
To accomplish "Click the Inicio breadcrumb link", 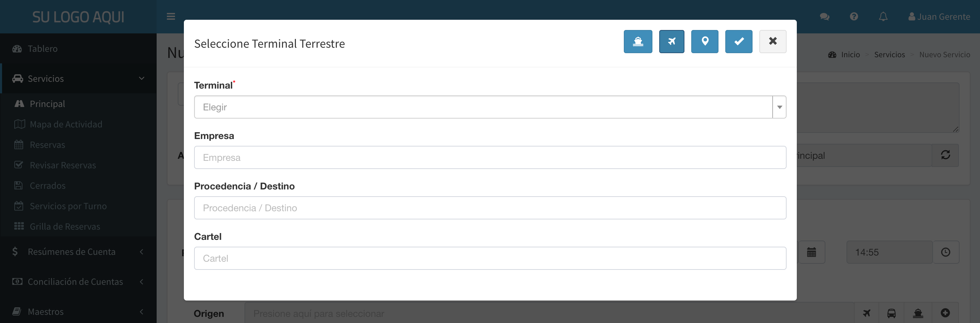I will pyautogui.click(x=850, y=55).
